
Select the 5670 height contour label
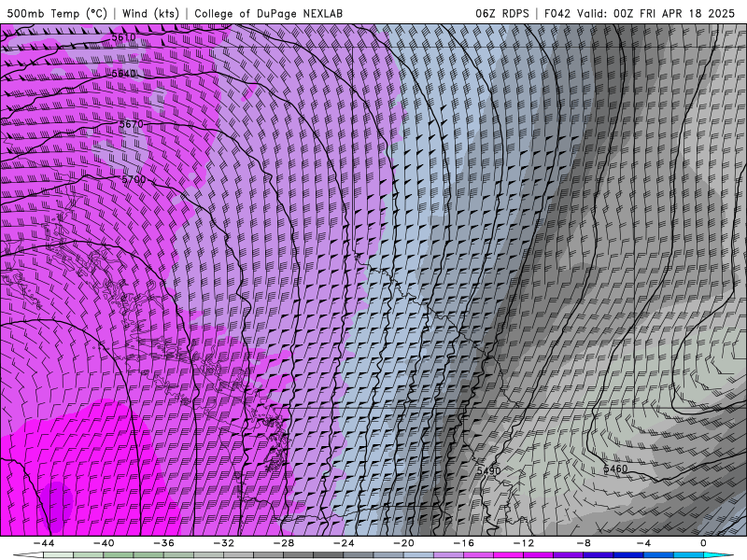[131, 124]
